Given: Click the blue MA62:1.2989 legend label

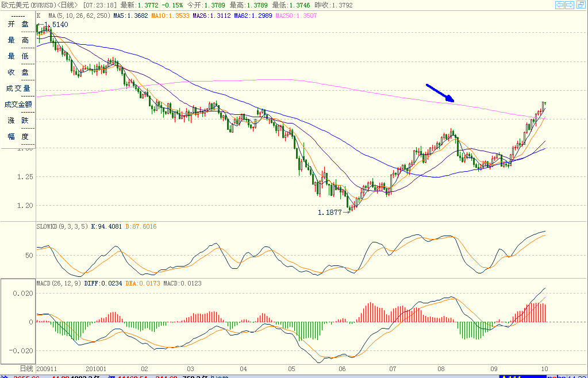Looking at the screenshot, I should (x=253, y=16).
